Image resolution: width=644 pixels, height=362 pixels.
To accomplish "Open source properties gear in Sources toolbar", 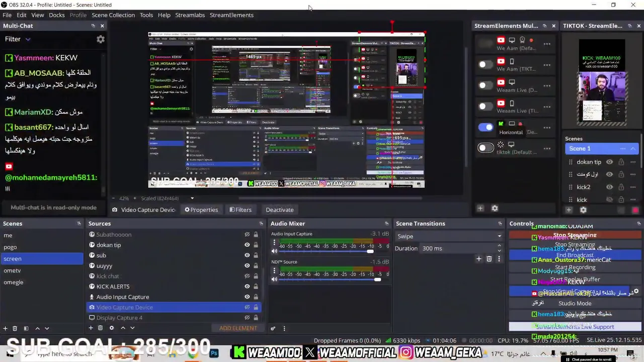I will [112, 328].
